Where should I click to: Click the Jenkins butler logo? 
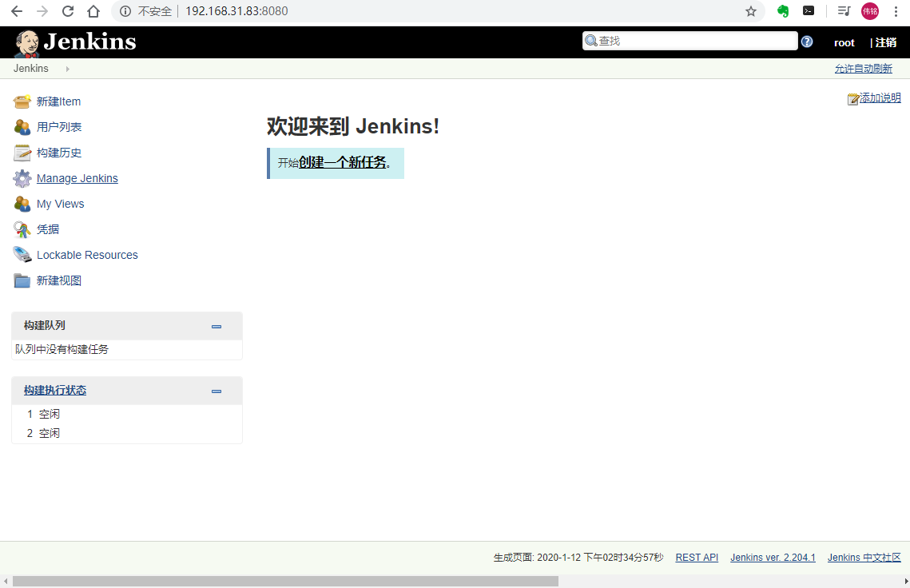[26, 43]
